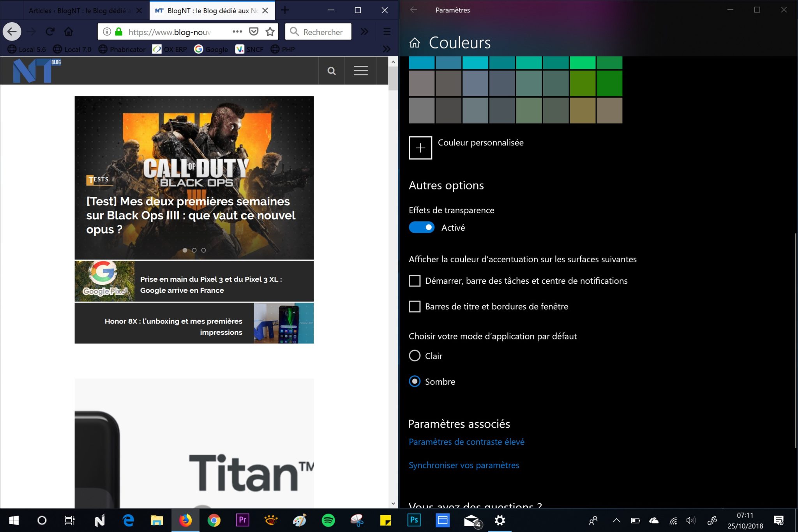Open site information icon in address bar
Screen dimensions: 798x532
[107, 32]
